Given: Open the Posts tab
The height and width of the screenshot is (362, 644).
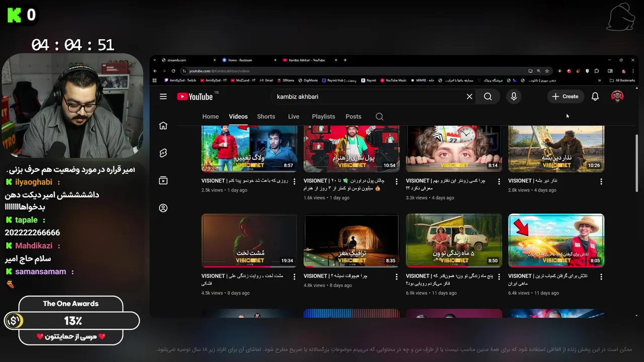Looking at the screenshot, I should click(x=353, y=117).
